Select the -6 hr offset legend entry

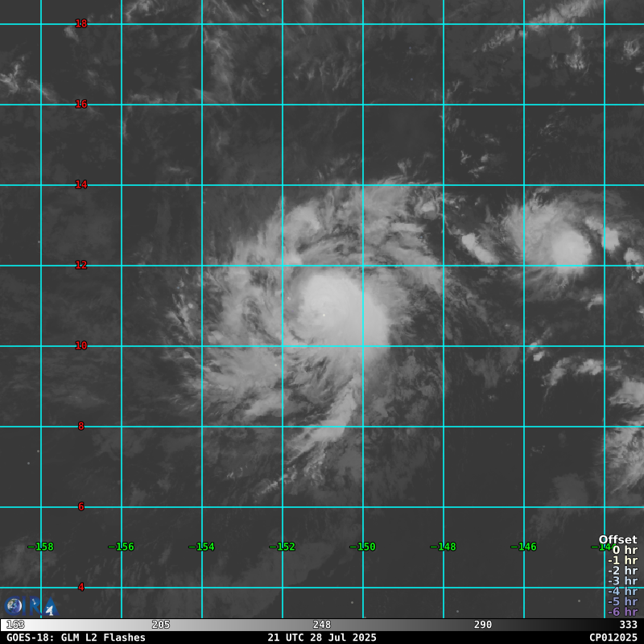coord(622,612)
